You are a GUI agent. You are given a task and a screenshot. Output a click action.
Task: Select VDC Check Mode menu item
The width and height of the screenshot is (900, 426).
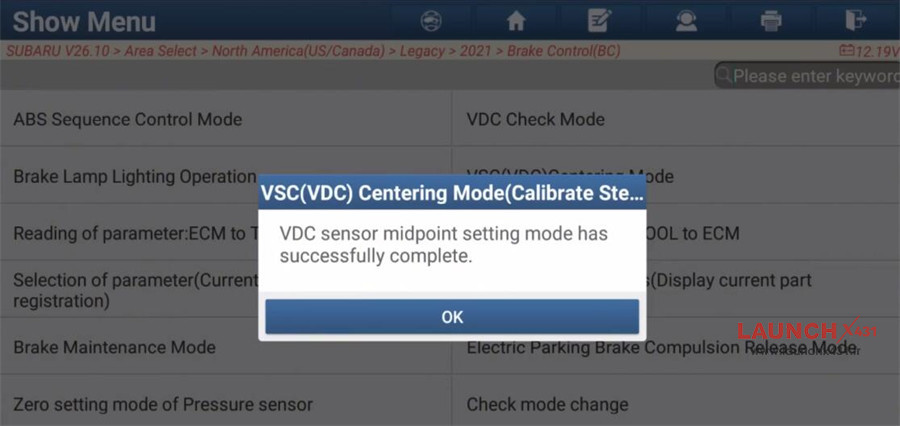point(536,120)
